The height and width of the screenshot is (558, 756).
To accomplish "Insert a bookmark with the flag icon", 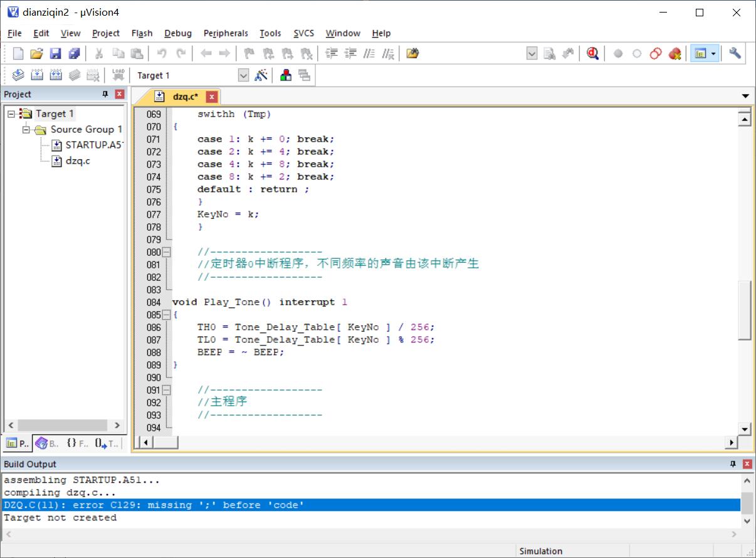I will click(249, 53).
